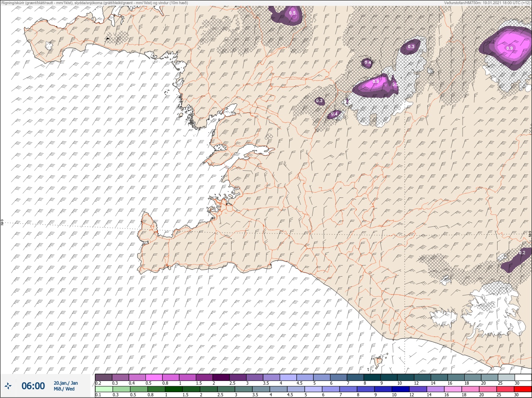Select the lower legend swatch starting at 2.5
This screenshot has height=398, width=532.
pyautogui.click(x=225, y=389)
